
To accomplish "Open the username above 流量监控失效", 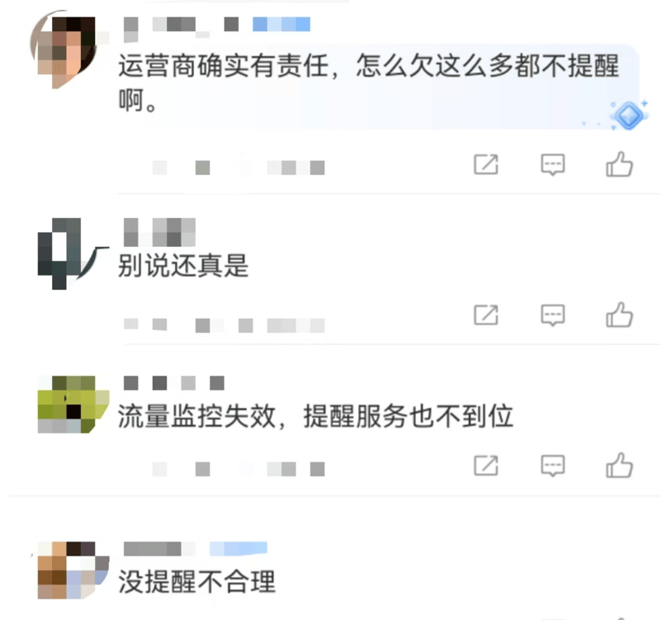I will [x=173, y=382].
